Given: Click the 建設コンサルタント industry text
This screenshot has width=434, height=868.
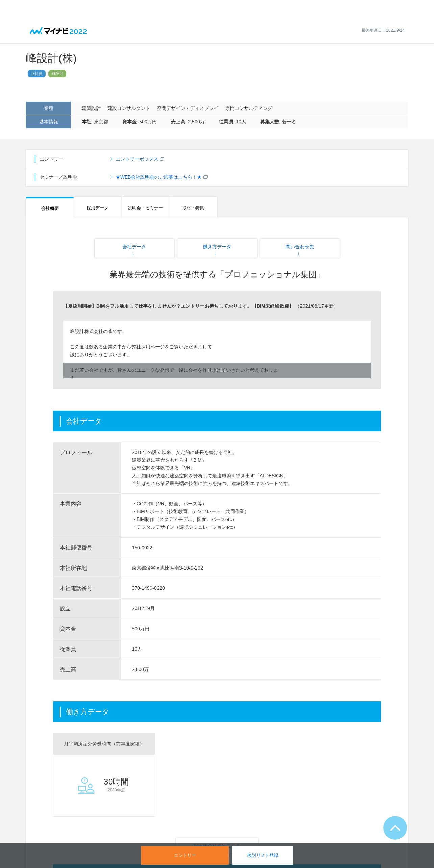Looking at the screenshot, I should 128,108.
